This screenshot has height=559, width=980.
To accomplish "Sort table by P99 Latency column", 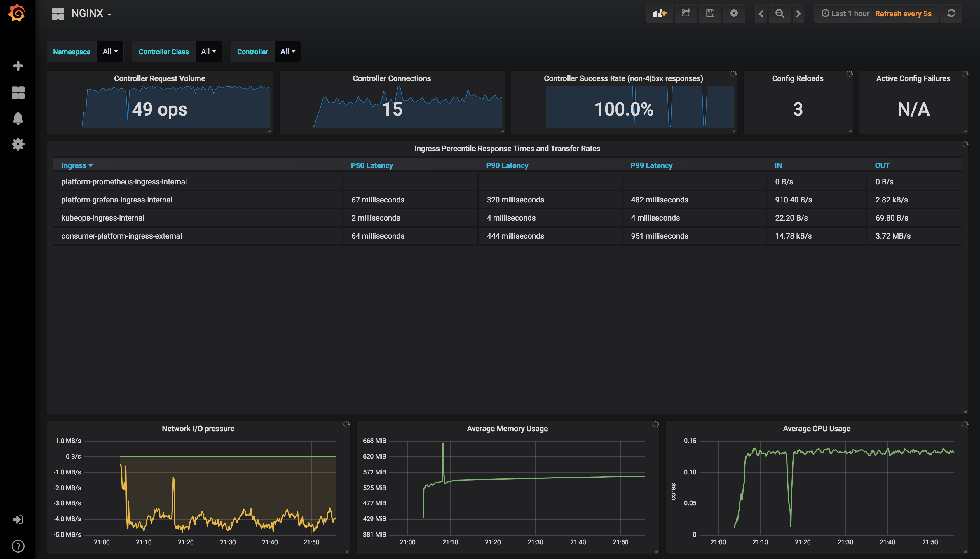I will point(651,165).
